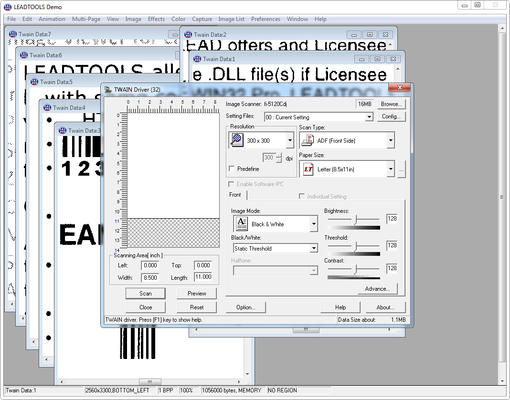
Task: Click the Help button in TWAIN dialog
Action: pos(340,307)
